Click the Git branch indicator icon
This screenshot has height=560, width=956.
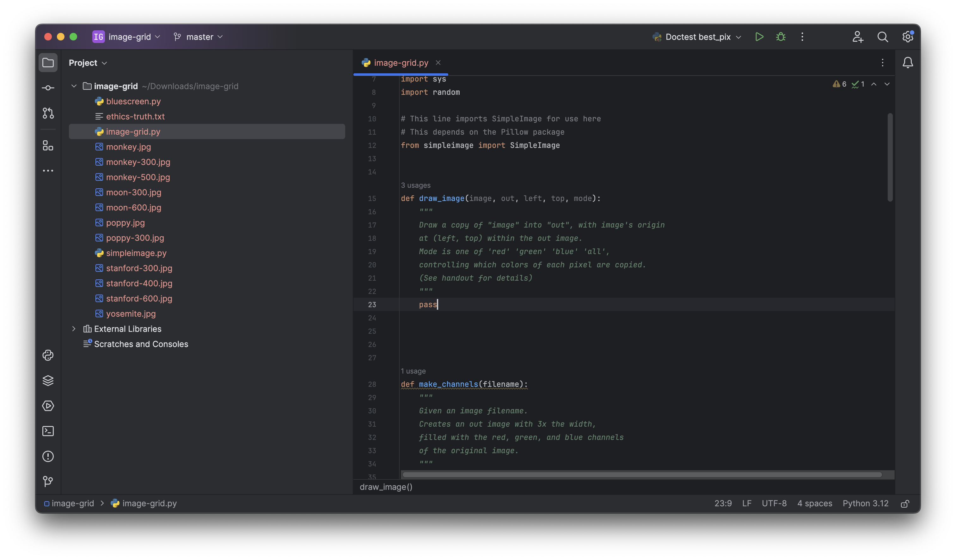point(177,37)
